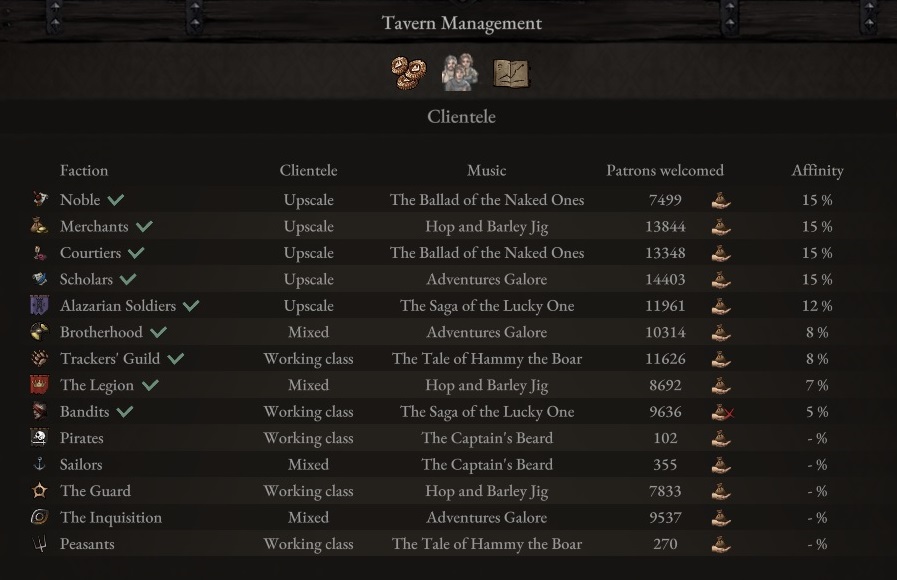Select the clientele people icon
This screenshot has height=580, width=897.
click(460, 72)
